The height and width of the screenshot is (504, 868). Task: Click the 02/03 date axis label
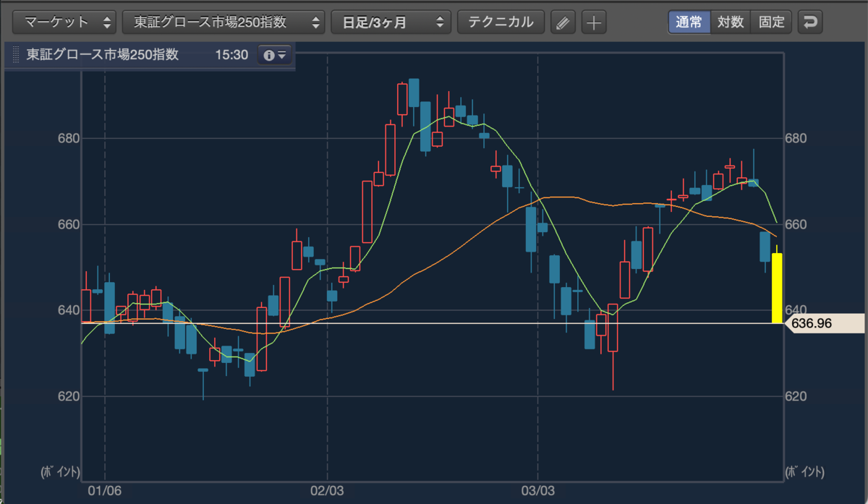(x=328, y=490)
